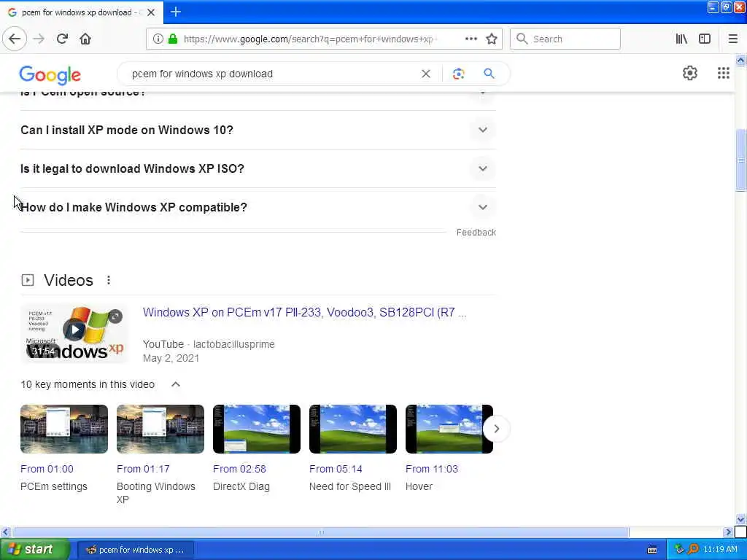Click the vertical scrollbar up arrow

coord(740,61)
